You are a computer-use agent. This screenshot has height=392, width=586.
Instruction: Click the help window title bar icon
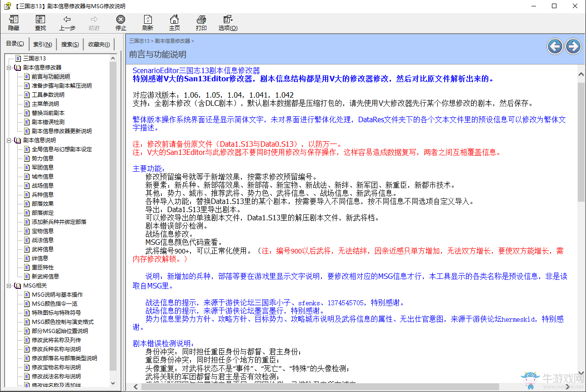(6, 6)
